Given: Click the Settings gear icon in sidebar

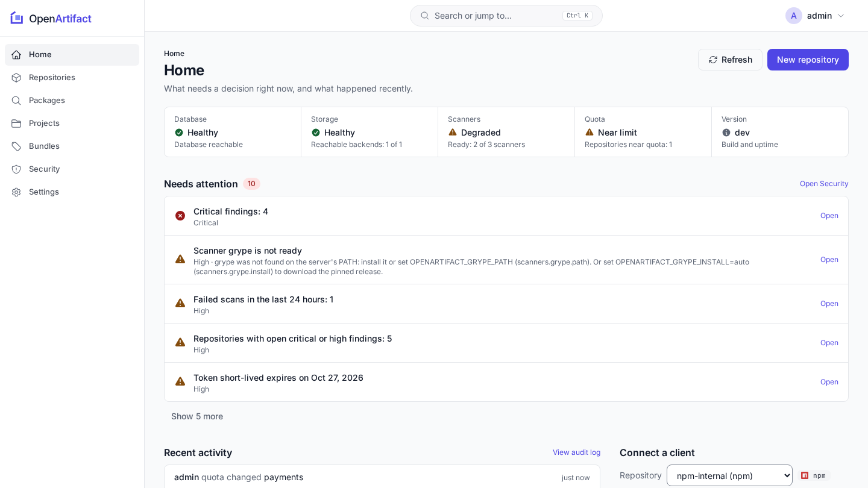Looking at the screenshot, I should [16, 192].
